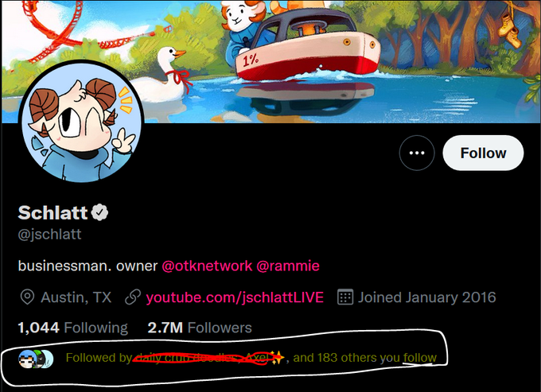Open Schlatt's round profile avatar picture
The width and height of the screenshot is (541, 392).
(x=81, y=122)
